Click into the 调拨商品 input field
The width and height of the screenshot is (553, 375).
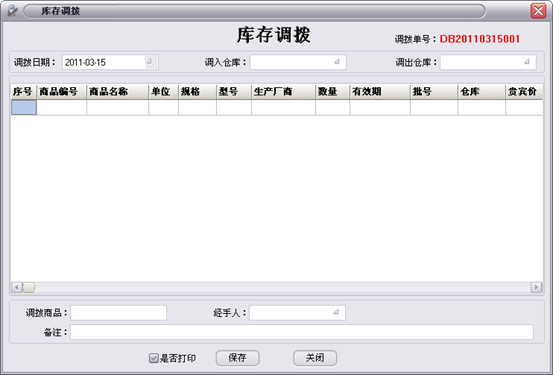coord(118,313)
